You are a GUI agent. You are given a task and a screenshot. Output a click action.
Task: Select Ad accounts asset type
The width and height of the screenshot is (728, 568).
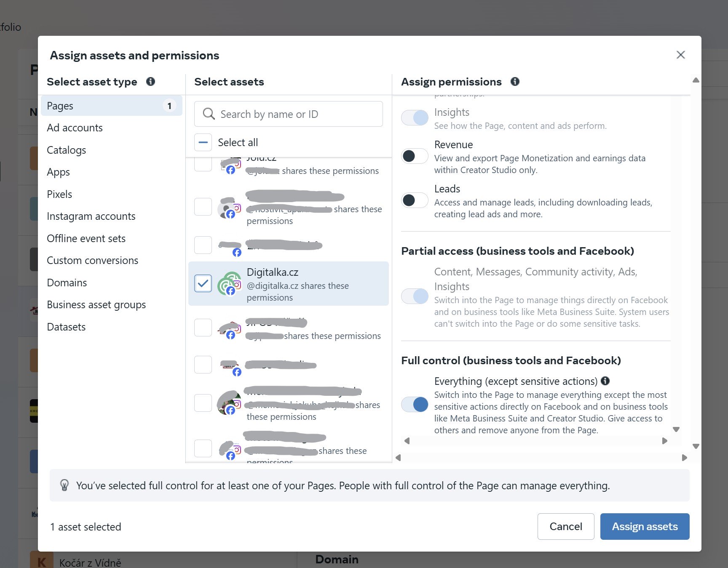pos(75,128)
